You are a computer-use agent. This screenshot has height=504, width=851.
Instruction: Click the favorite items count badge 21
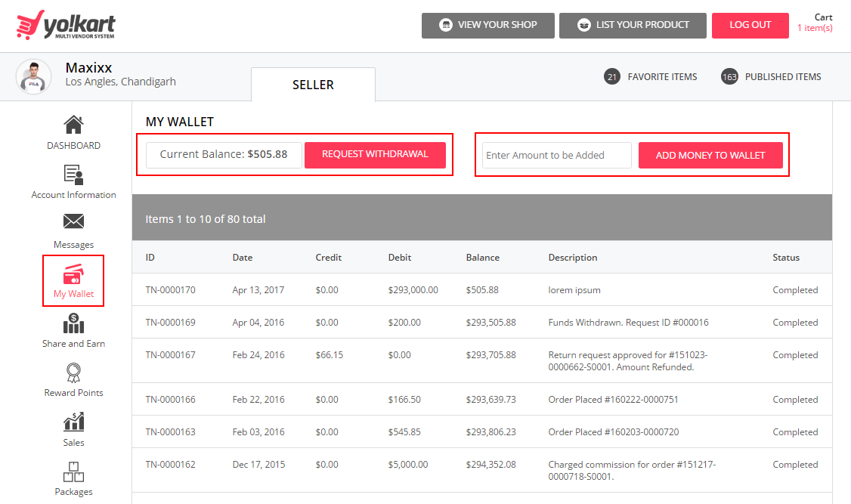611,77
